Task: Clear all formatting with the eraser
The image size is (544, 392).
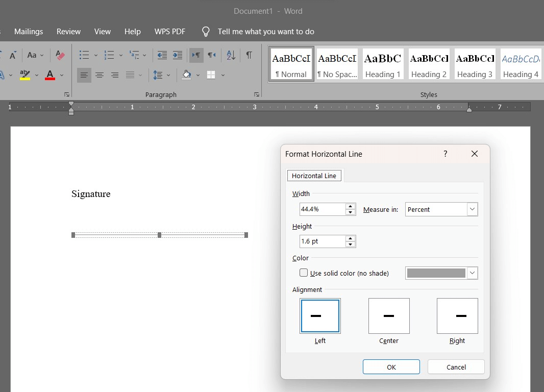Action: pyautogui.click(x=61, y=55)
